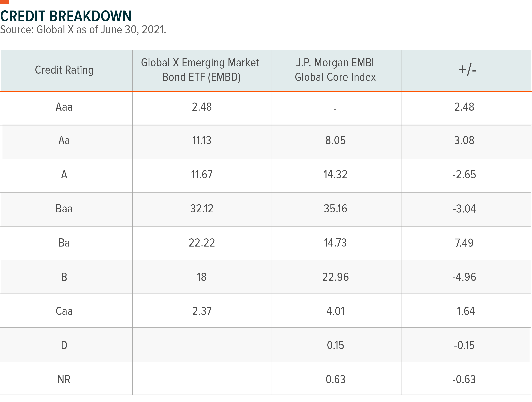Select the Aaa rating row label
Screen dimensions: 532x402
click(64, 107)
